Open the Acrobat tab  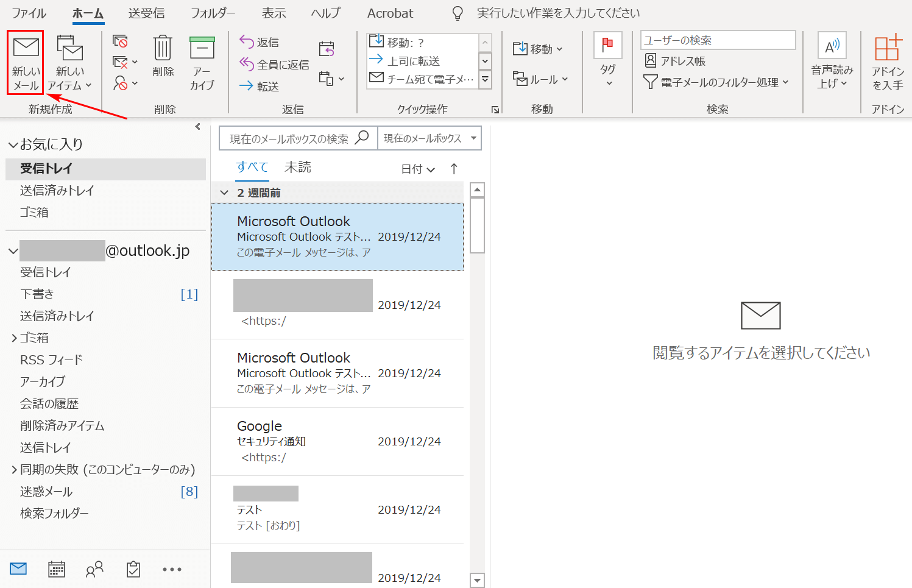pyautogui.click(x=390, y=13)
